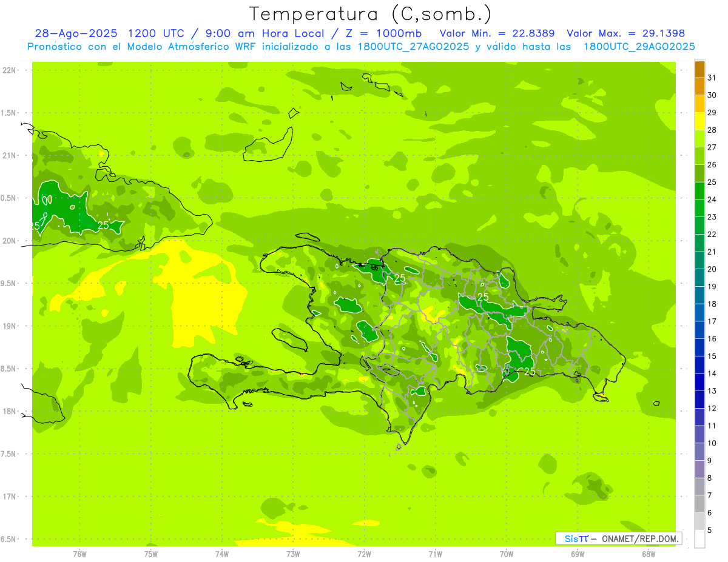The width and height of the screenshot is (728, 562).
Task: Click the "9:00 am Hora Local" time text
Action: 262,33
